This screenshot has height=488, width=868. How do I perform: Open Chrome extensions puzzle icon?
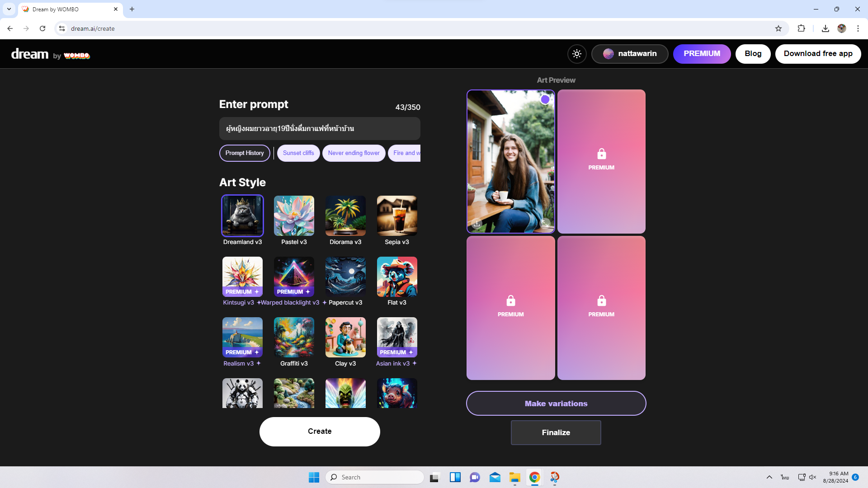click(x=801, y=28)
